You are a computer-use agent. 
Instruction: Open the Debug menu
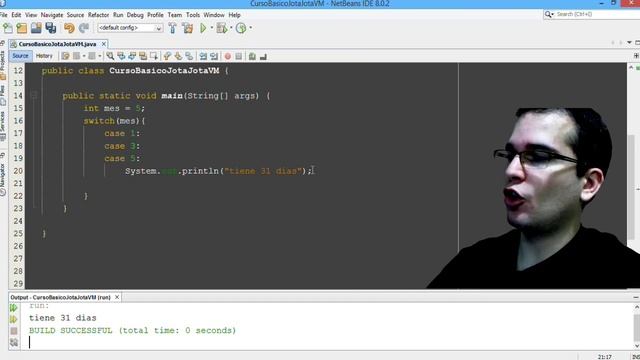pyautogui.click(x=135, y=15)
